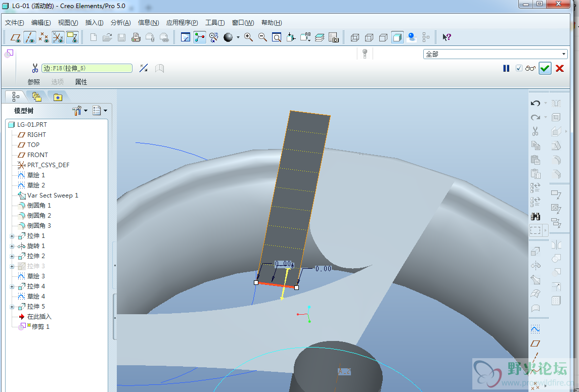
Task: Click the context-sensitive help icon
Action: pos(447,37)
